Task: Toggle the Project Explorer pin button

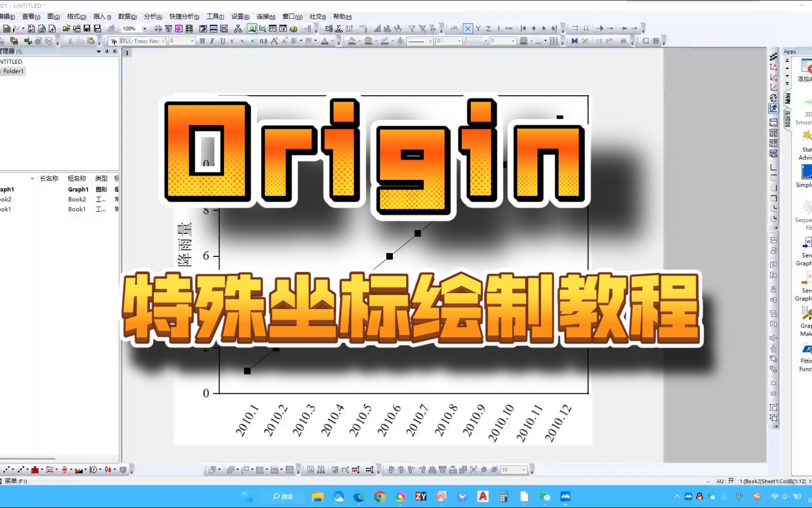Action: click(107, 51)
